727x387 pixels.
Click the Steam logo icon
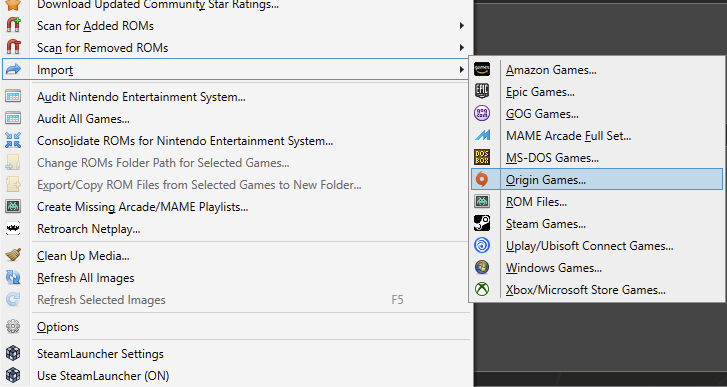click(482, 223)
